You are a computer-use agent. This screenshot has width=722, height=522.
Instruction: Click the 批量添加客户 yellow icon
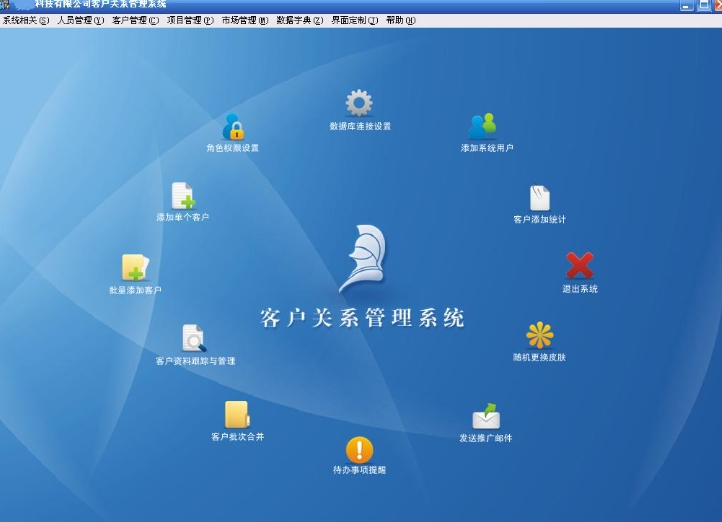click(x=135, y=268)
